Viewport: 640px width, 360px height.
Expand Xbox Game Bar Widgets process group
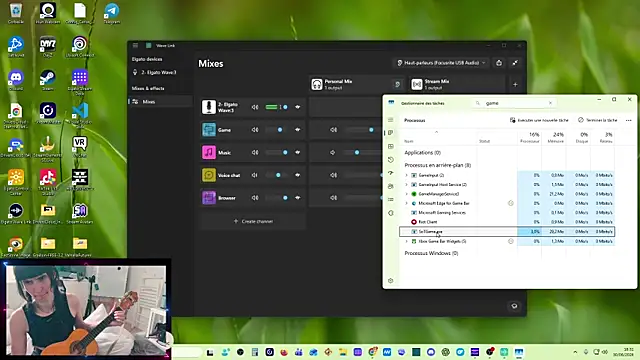point(407,241)
